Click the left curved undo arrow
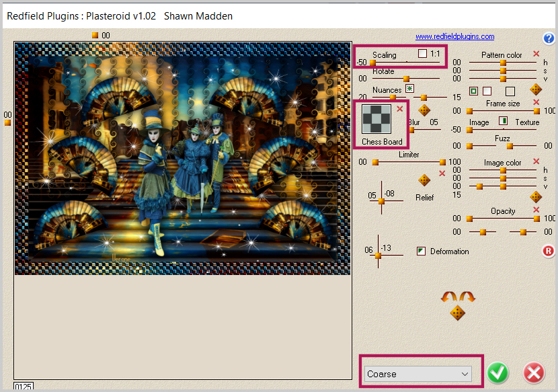This screenshot has width=558, height=392. tap(448, 297)
